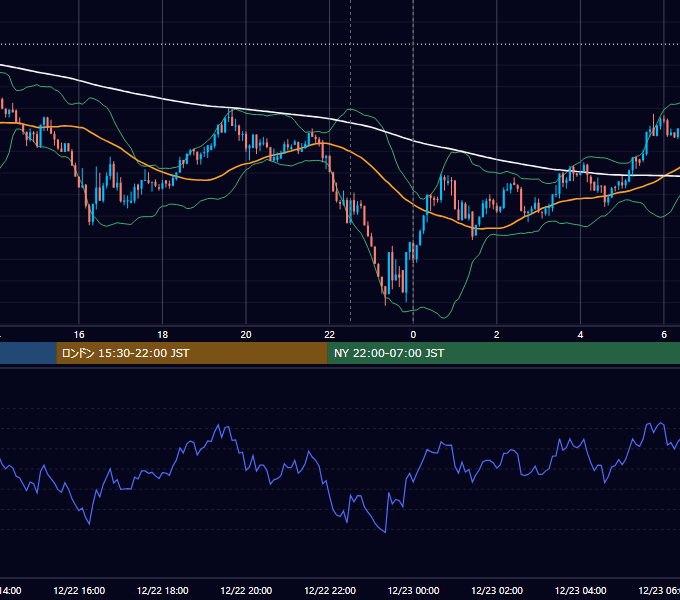Click hour label 6 on upper axis
This screenshot has width=680, height=600.
click(664, 335)
